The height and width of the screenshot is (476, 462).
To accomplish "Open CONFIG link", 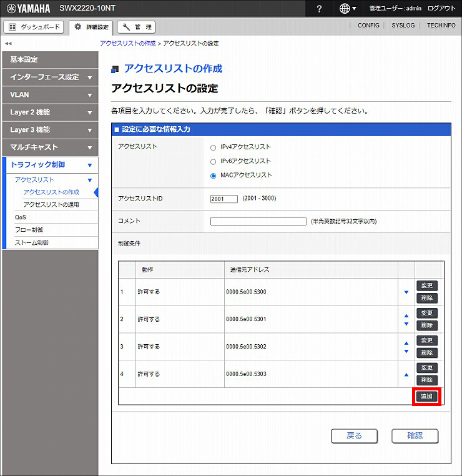I will click(368, 26).
